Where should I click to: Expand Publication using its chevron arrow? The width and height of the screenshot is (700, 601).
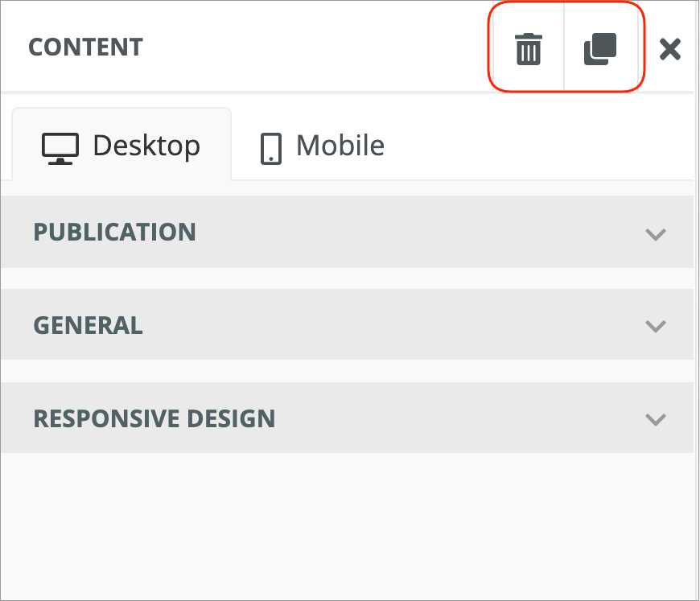coord(656,233)
